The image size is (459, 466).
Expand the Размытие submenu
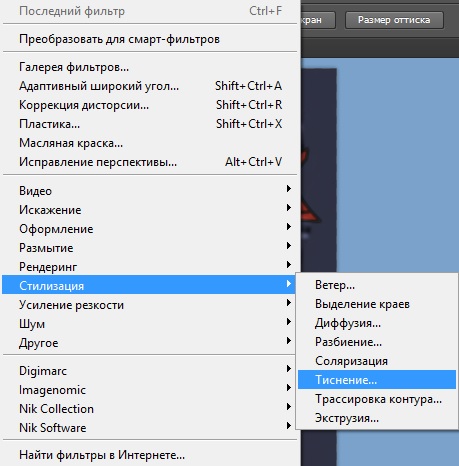pos(149,248)
